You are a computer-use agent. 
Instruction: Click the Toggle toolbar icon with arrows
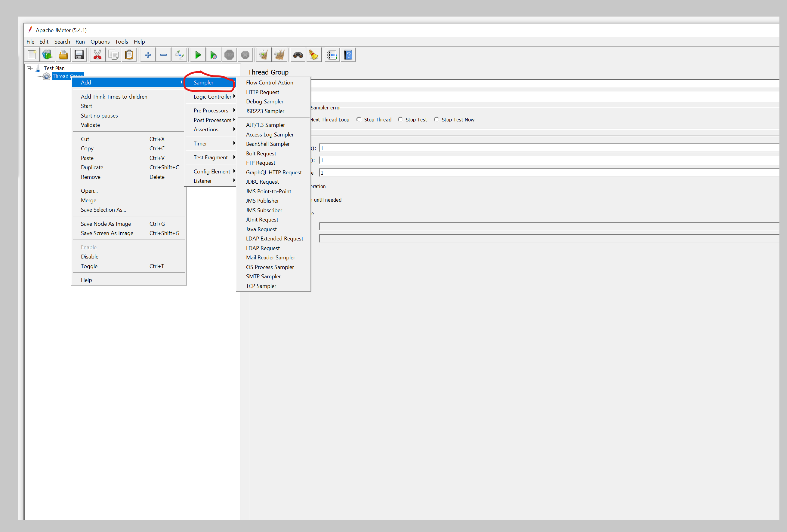pos(180,55)
